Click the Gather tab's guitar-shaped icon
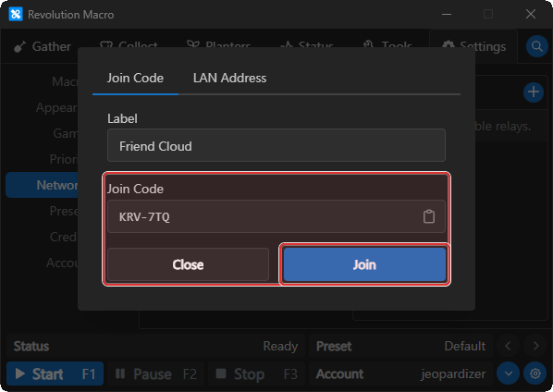Image resolution: width=553 pixels, height=392 pixels. (x=19, y=46)
